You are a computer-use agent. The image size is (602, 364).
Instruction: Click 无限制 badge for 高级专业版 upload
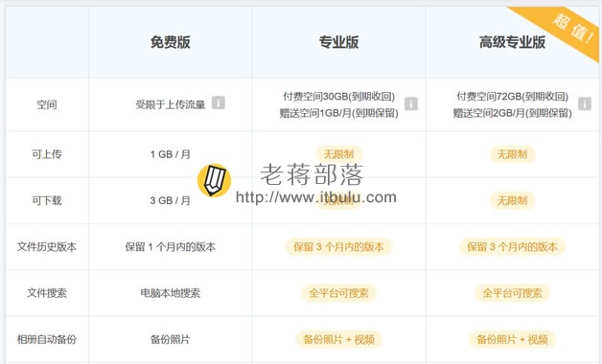click(512, 154)
